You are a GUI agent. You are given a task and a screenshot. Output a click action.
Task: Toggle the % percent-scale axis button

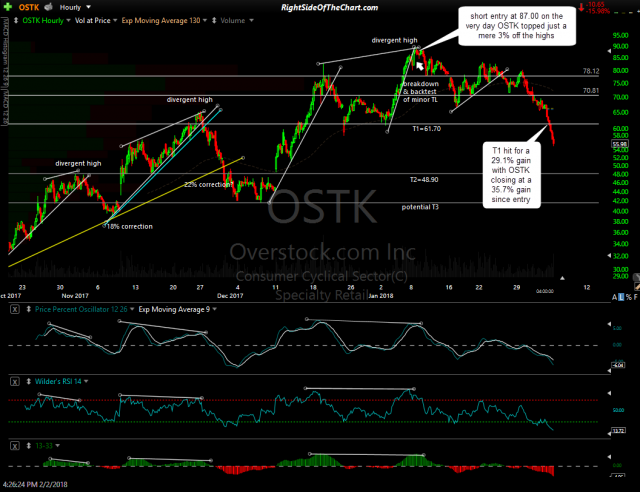pos(629,297)
